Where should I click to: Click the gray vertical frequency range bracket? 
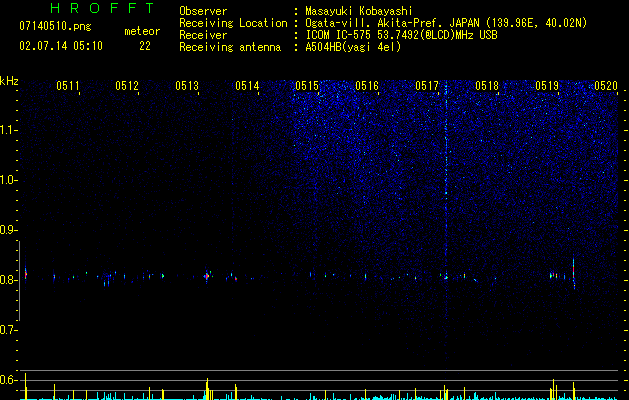click(x=20, y=281)
